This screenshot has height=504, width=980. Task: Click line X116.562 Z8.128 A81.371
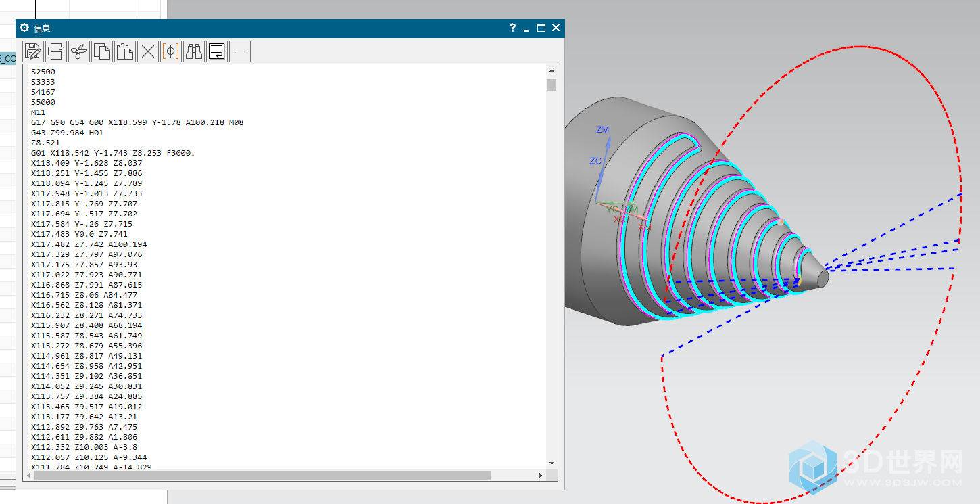87,305
